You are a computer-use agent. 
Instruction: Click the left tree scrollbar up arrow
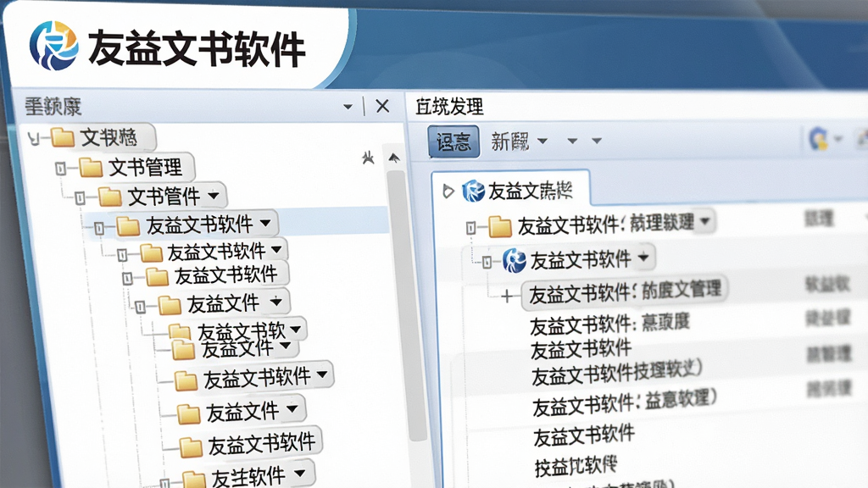pos(394,158)
